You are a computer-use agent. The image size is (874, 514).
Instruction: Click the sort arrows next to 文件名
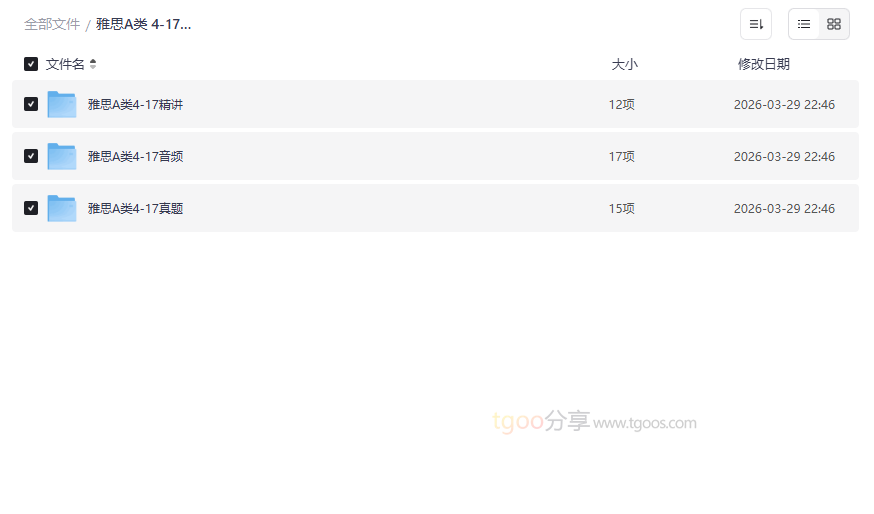pos(93,64)
